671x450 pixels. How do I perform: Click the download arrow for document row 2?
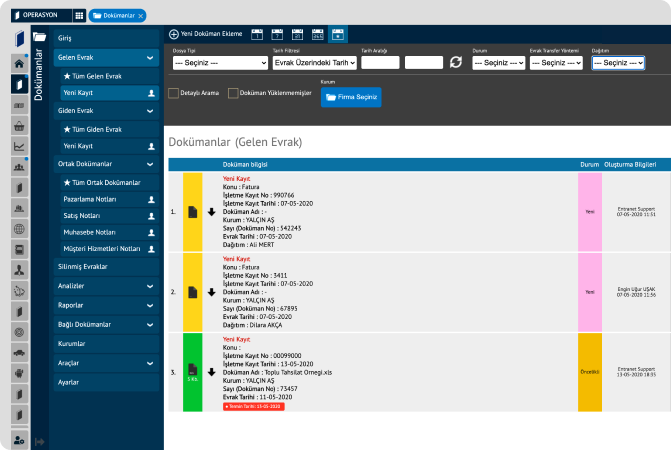211,292
